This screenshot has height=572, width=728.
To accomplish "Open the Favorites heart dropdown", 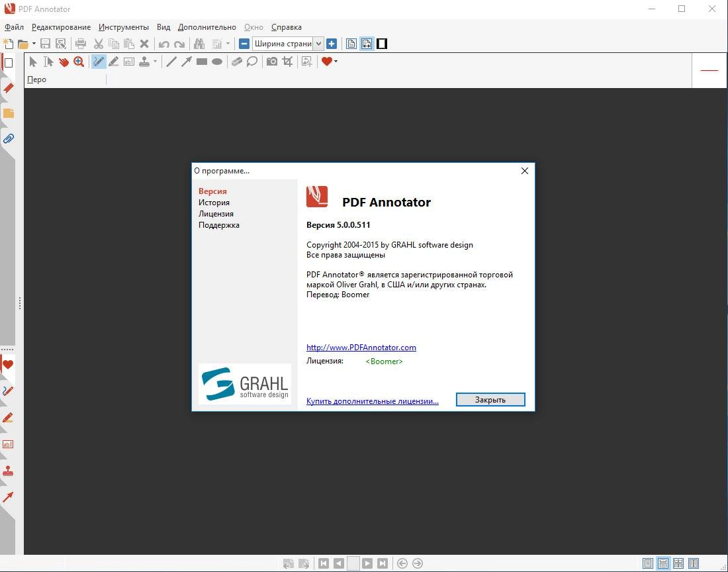I will tap(330, 62).
